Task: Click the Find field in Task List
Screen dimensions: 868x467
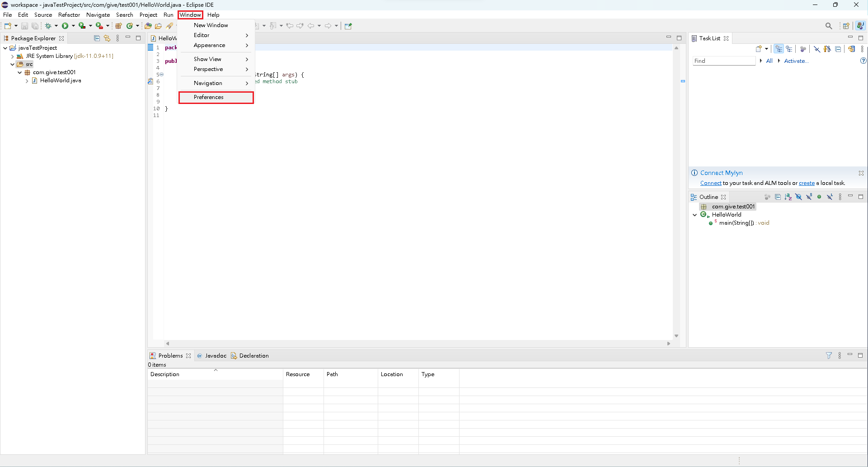Action: (x=723, y=61)
